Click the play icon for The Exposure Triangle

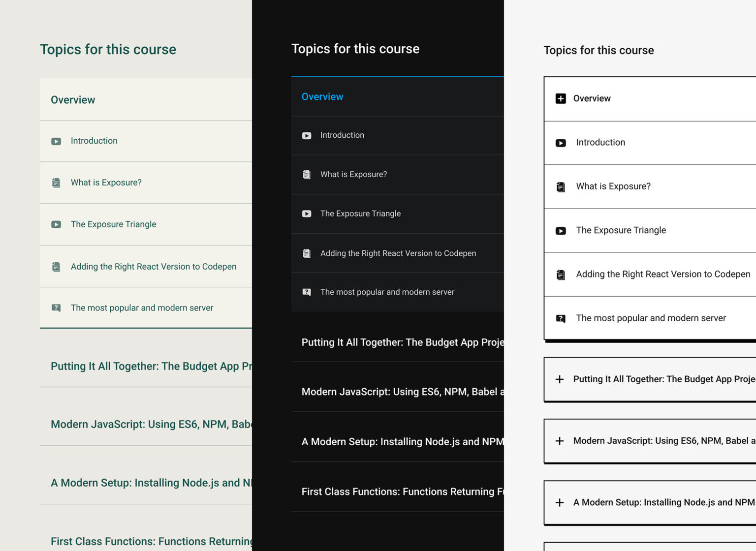click(x=56, y=224)
